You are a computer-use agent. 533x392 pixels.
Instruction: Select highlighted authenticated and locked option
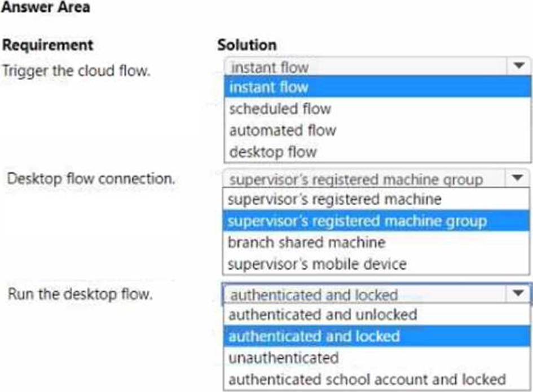click(x=377, y=336)
